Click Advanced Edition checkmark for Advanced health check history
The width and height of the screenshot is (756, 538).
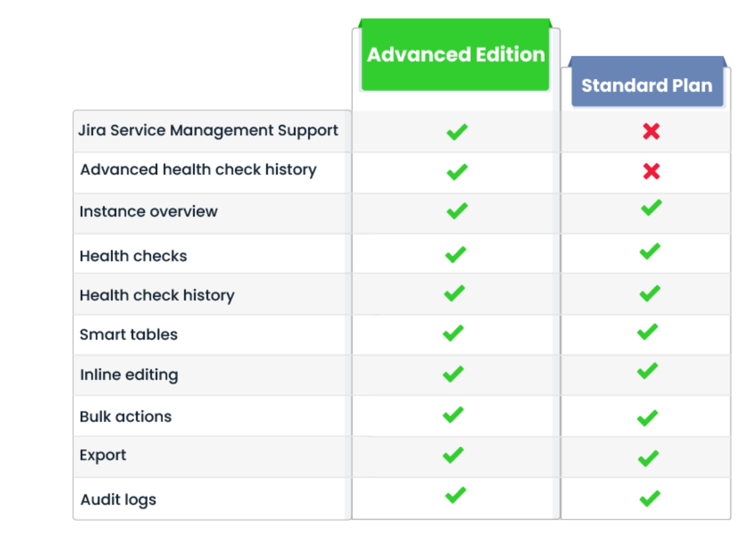pyautogui.click(x=457, y=172)
